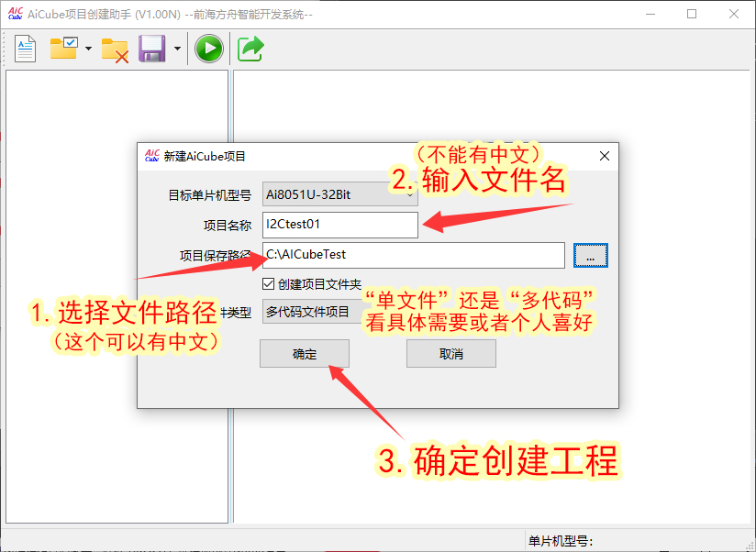Screen dimensions: 756x552
Task: Click the AiCube logo in the dialog title
Action: (x=152, y=156)
